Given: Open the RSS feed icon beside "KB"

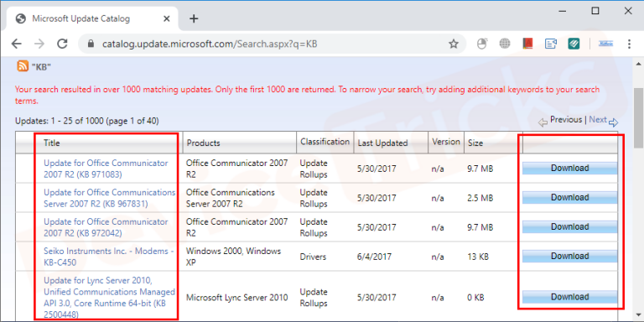Looking at the screenshot, I should 22,66.
